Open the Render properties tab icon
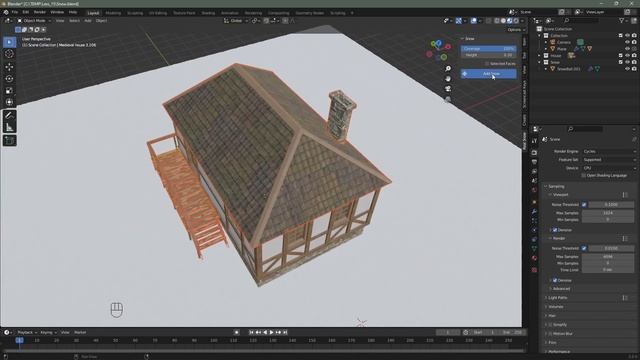 (534, 152)
